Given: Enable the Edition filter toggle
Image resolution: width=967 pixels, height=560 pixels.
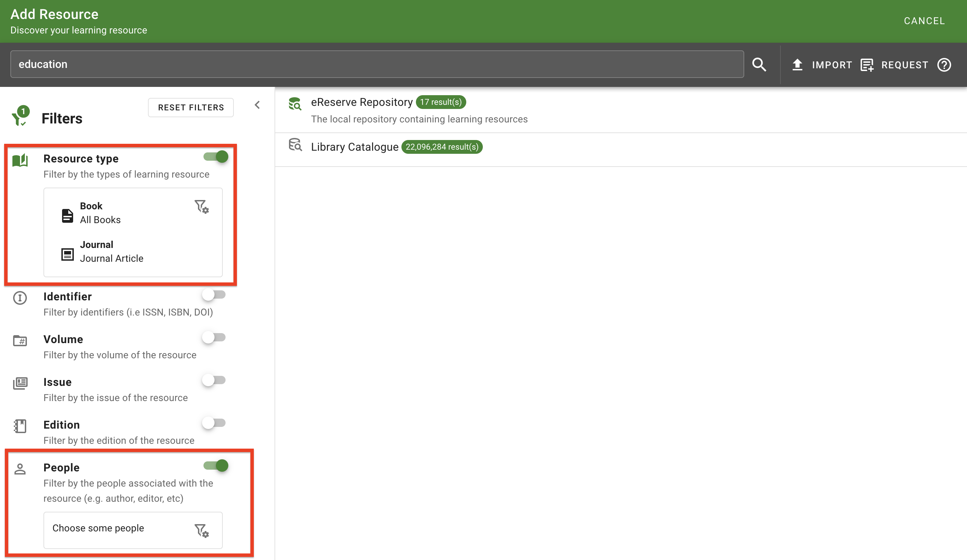Looking at the screenshot, I should (x=215, y=423).
